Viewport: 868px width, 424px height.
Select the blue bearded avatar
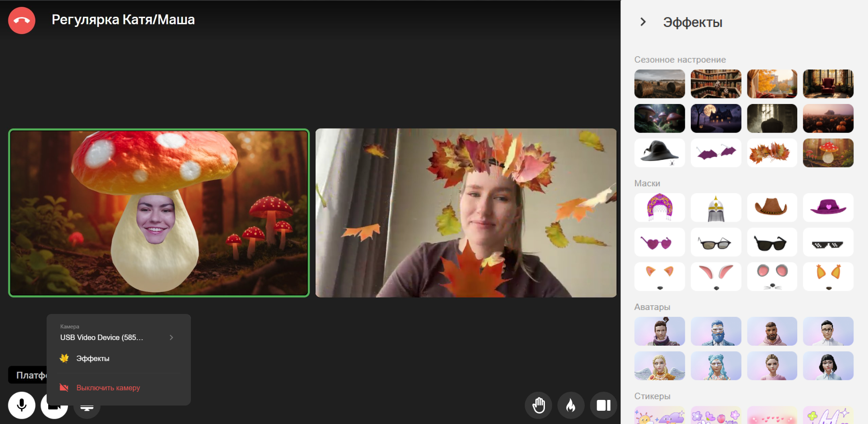[716, 331]
